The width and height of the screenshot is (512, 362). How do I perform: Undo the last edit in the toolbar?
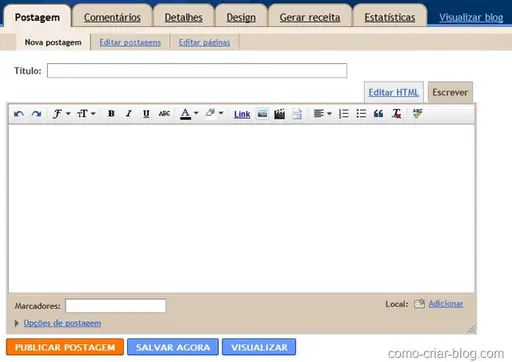pos(19,114)
